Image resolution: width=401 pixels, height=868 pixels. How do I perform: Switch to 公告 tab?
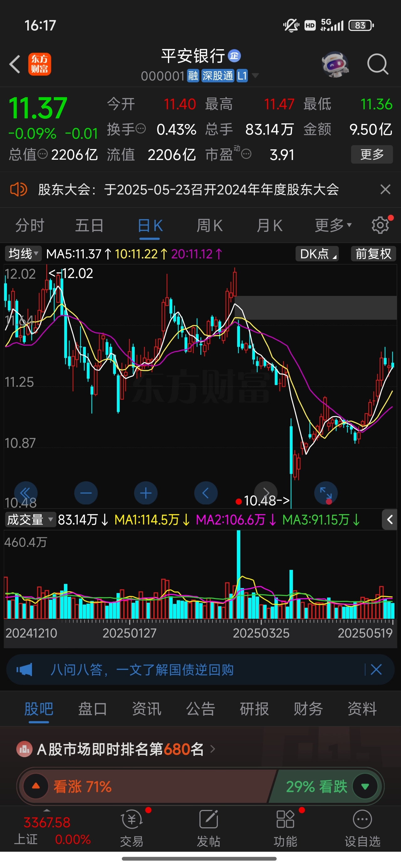[x=200, y=709]
